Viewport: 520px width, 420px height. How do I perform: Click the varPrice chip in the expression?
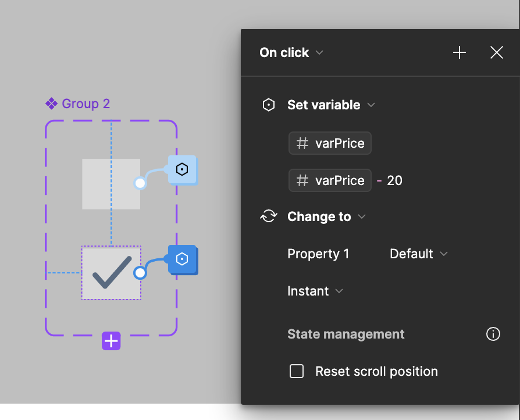(x=330, y=180)
